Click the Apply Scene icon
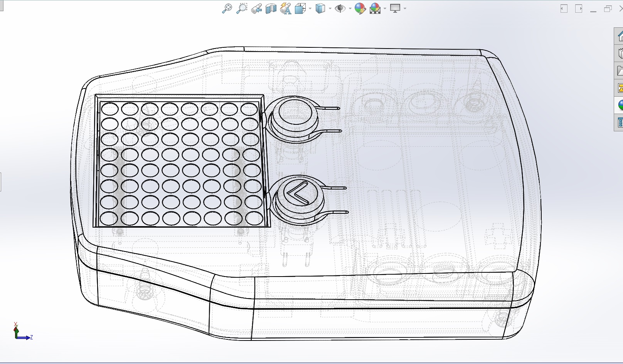The width and height of the screenshot is (623, 364). [375, 8]
